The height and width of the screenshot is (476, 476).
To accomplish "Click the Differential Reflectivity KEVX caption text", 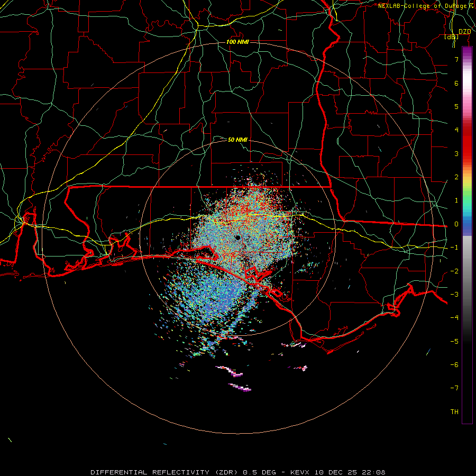I will tap(238, 472).
